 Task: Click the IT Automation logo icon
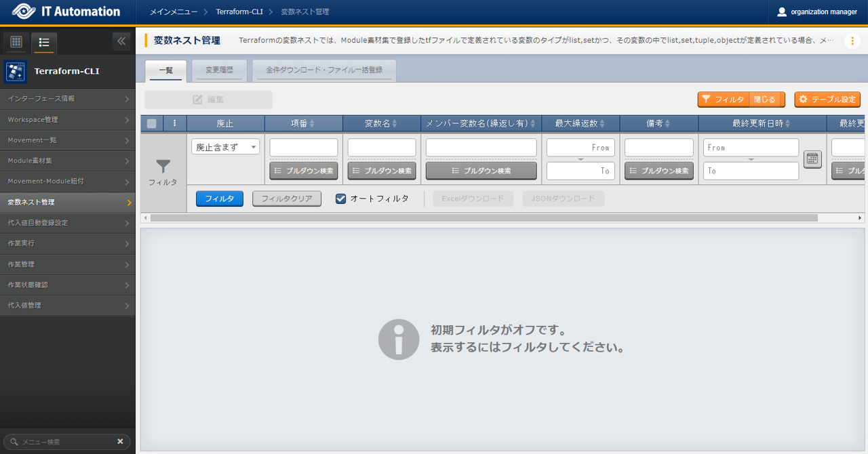(x=23, y=12)
